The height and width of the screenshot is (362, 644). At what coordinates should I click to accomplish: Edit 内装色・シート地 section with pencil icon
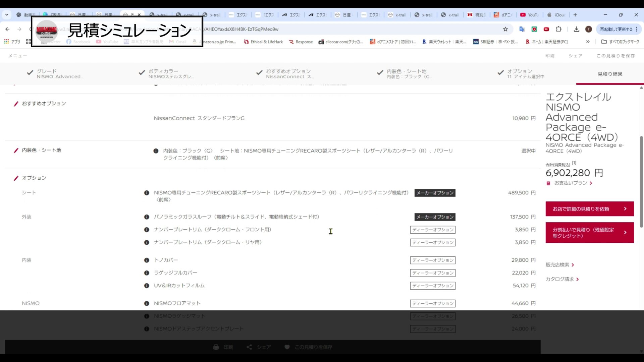(x=16, y=150)
